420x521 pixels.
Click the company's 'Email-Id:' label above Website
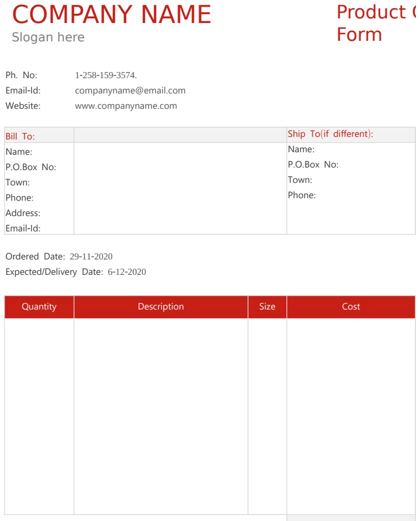(x=23, y=90)
